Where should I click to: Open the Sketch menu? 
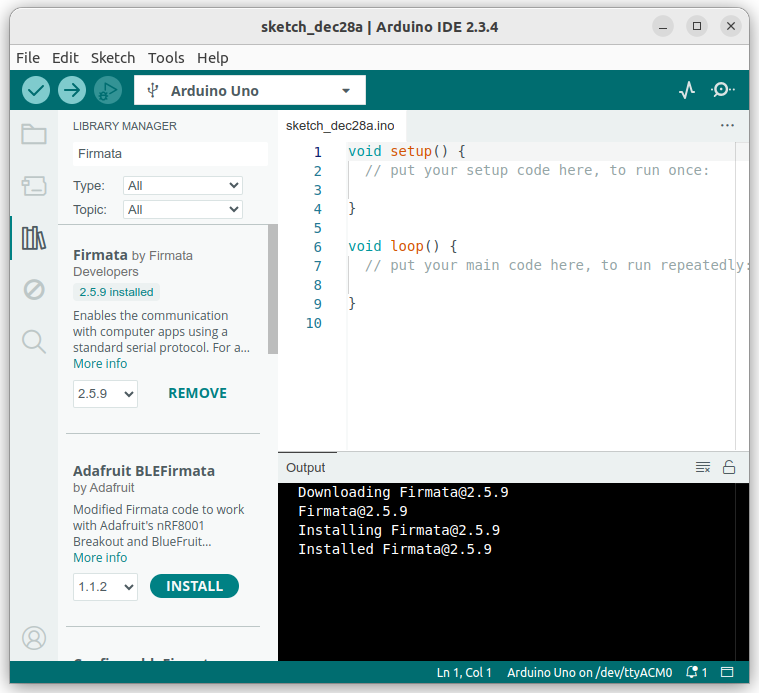coord(113,58)
